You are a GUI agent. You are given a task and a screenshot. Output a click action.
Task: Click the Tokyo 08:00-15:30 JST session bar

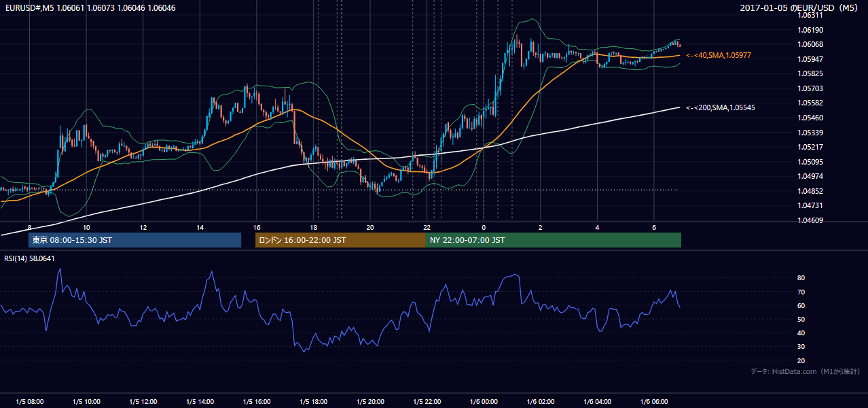[134, 240]
